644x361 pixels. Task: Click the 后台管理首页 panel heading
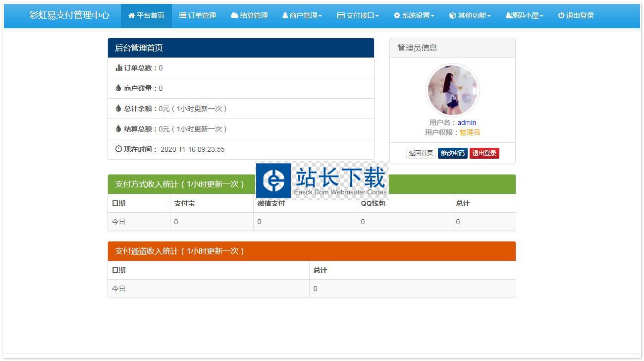click(241, 48)
